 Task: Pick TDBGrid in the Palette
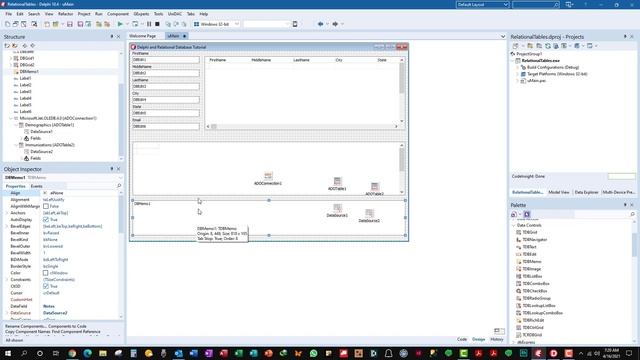(x=529, y=232)
